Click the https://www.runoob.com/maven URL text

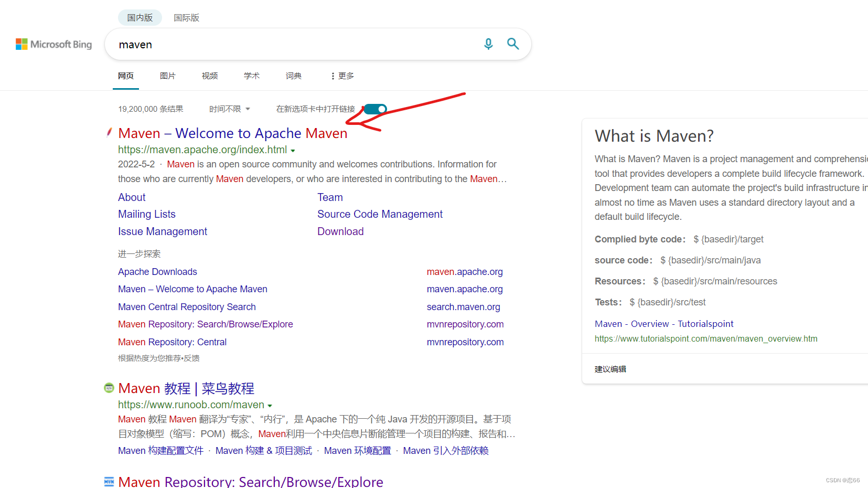(x=191, y=405)
